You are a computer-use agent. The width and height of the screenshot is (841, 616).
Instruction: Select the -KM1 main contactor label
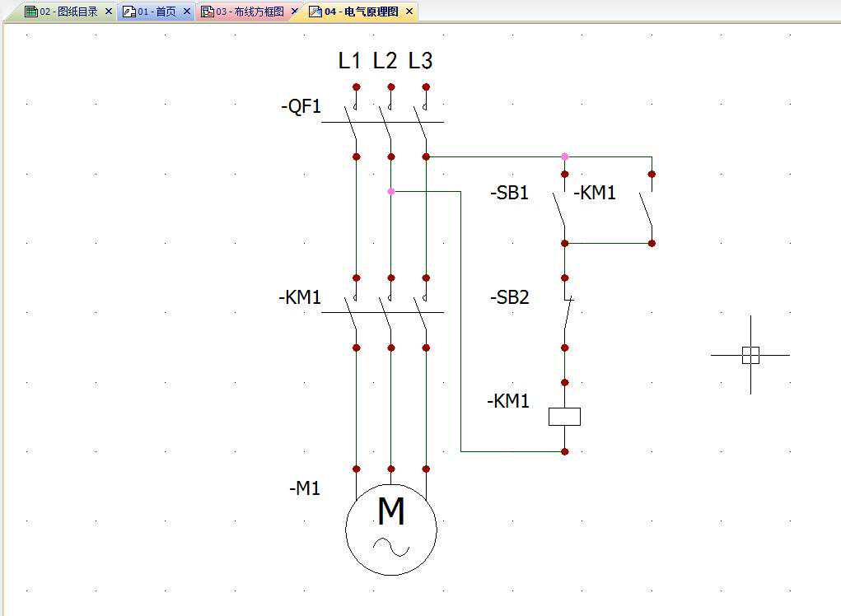coord(300,297)
